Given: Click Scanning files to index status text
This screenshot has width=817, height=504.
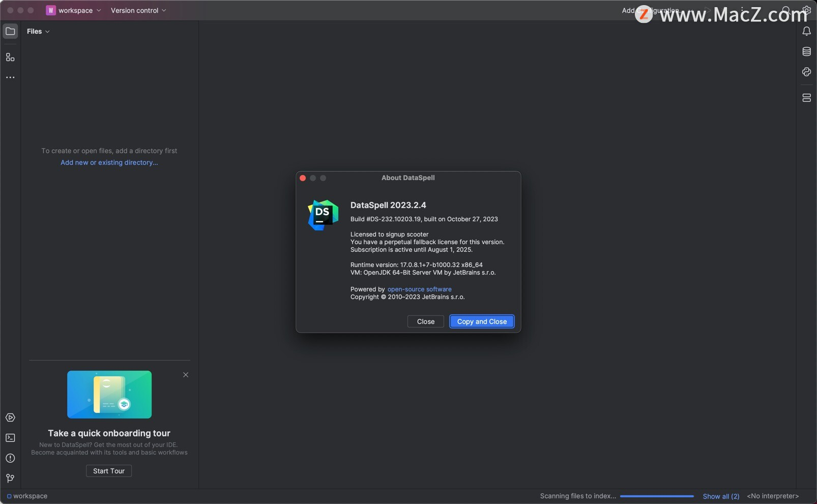Looking at the screenshot, I should click(578, 496).
